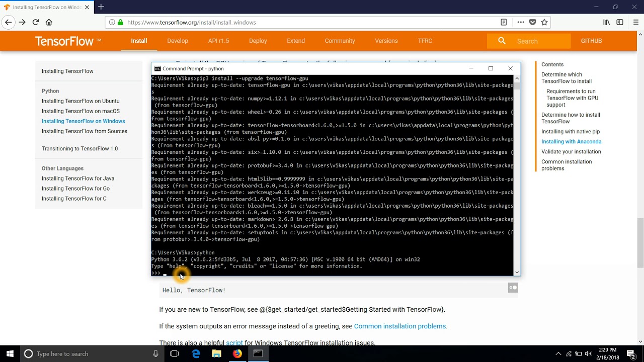
Task: Reload the TensorFlow install page
Action: 36,22
